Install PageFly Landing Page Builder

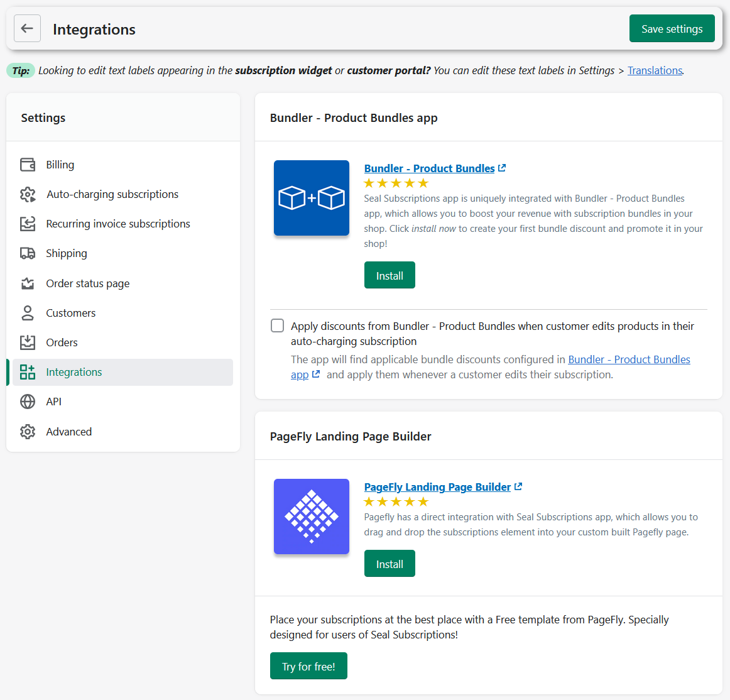(x=390, y=564)
